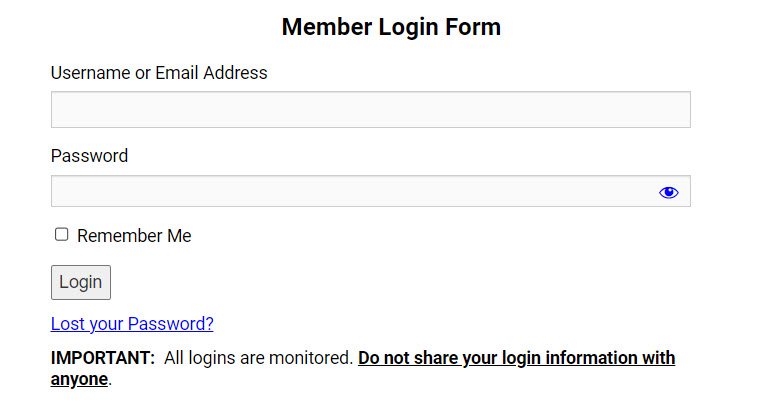Click the word Member in the heading
Viewport: 784px width, 401px height.
325,27
